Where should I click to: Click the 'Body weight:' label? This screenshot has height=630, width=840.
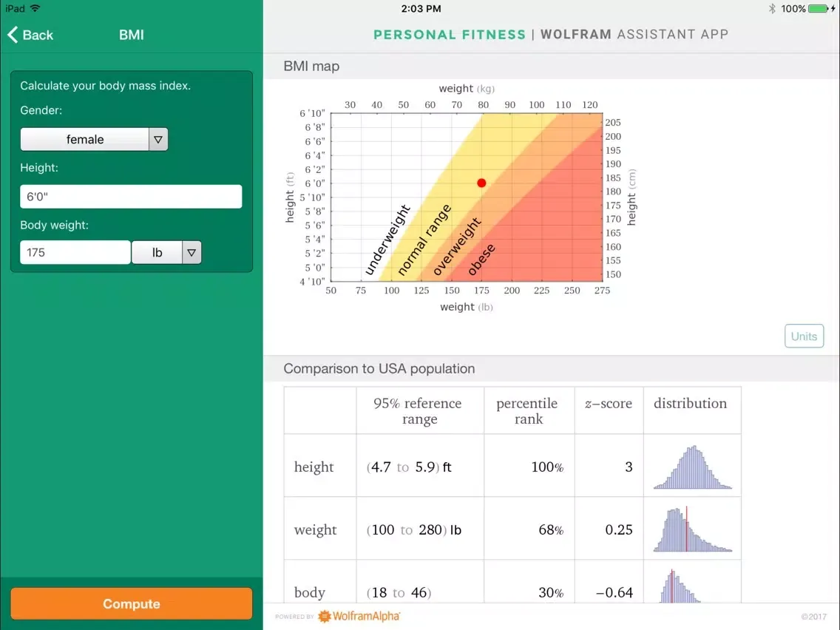(54, 225)
